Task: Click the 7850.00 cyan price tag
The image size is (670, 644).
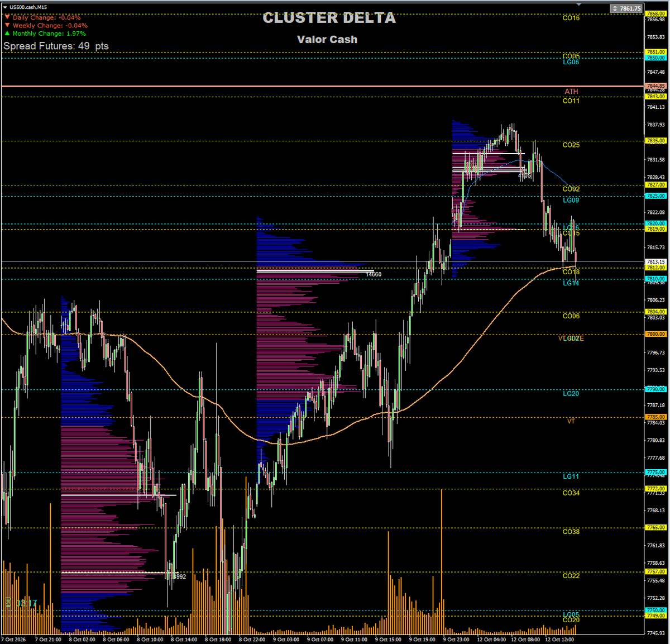Action: 655,58
